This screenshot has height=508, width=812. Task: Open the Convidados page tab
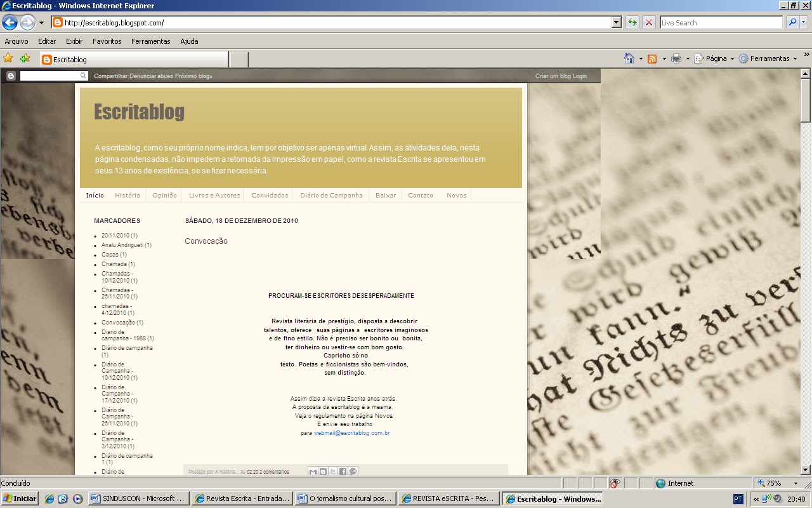pos(270,195)
